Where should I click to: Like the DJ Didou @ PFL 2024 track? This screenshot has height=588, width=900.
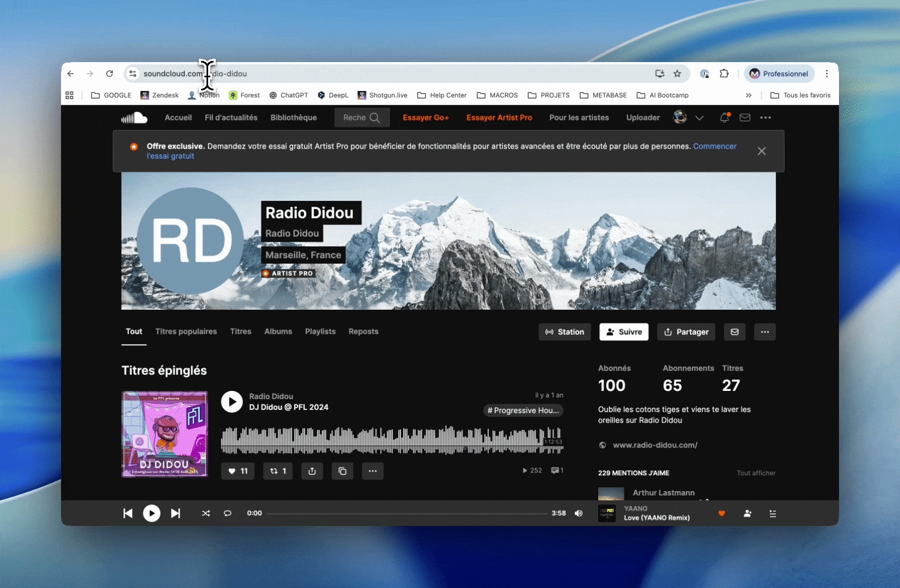tap(238, 471)
